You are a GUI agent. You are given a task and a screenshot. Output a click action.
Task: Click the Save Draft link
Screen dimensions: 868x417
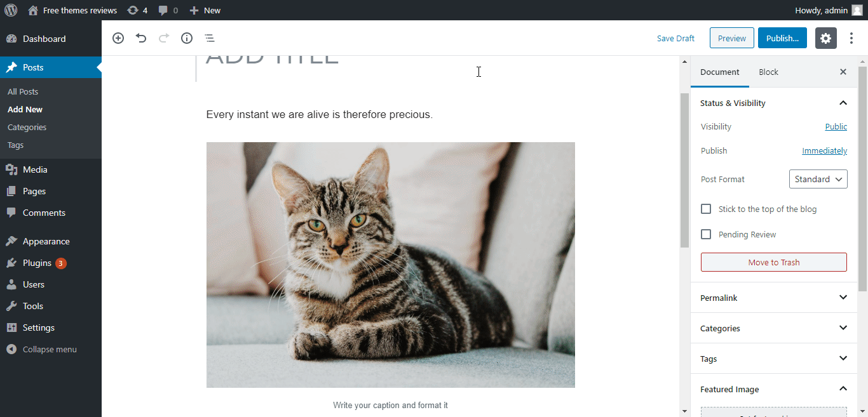click(x=675, y=38)
